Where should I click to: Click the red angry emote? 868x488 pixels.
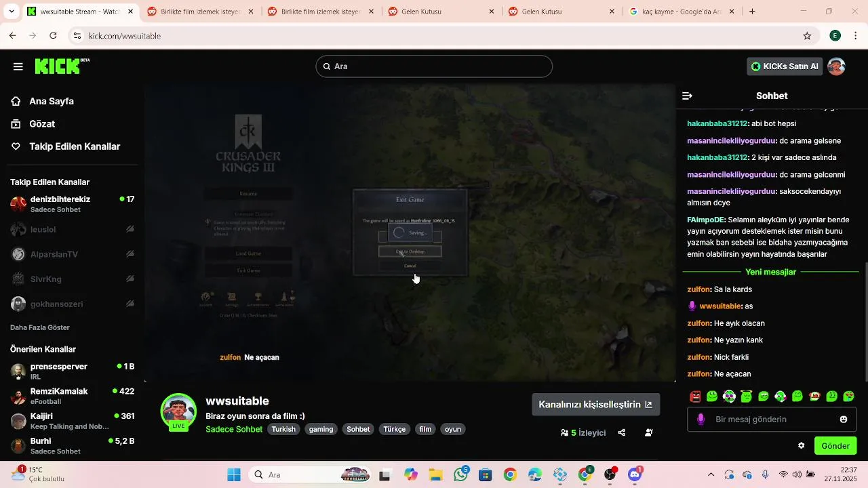(695, 396)
